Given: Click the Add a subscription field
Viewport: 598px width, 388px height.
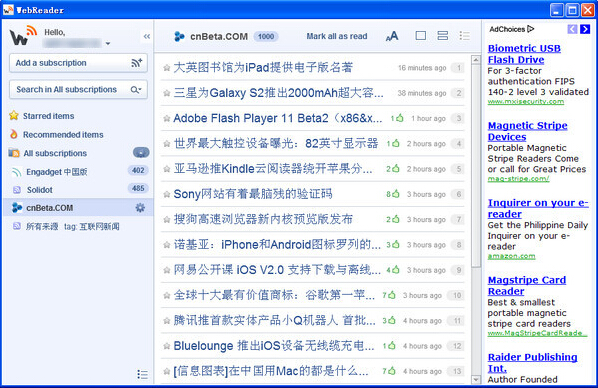Looking at the screenshot, I should [x=78, y=63].
